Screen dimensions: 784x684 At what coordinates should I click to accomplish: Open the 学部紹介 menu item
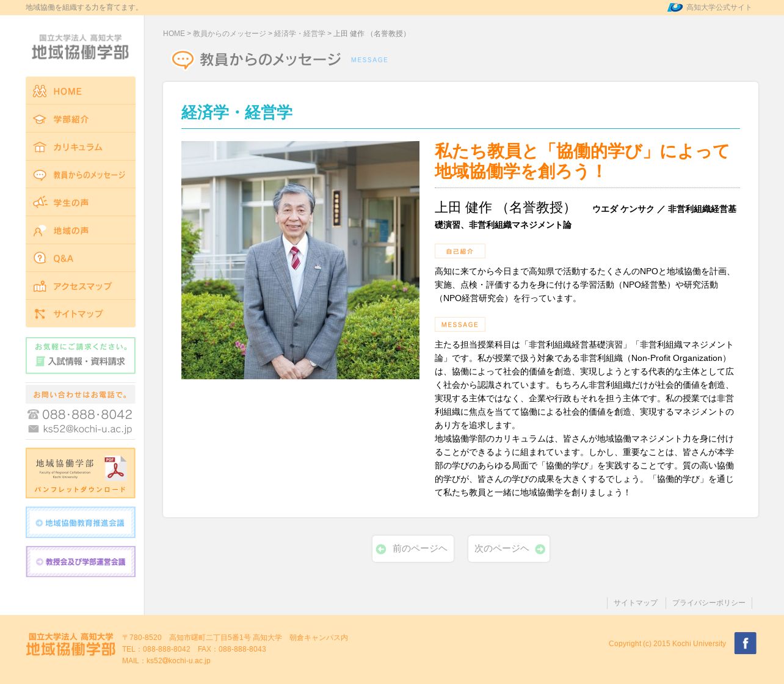pyautogui.click(x=81, y=118)
